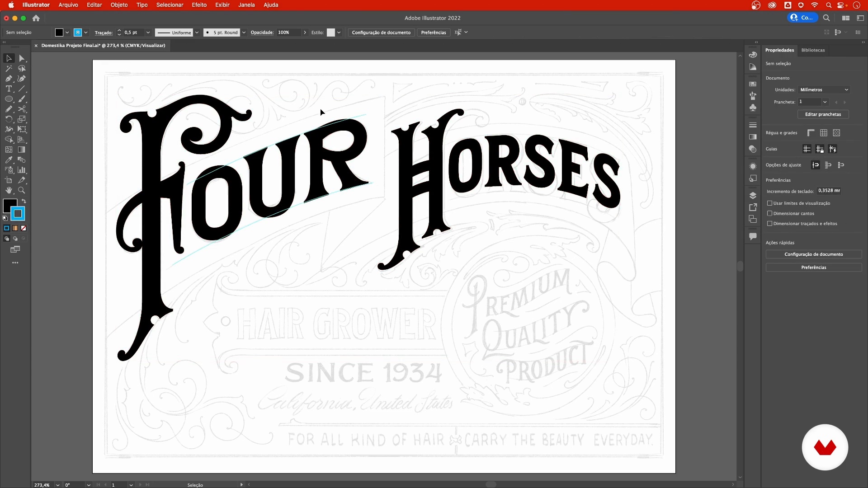Select the Mesh tool
This screenshot has width=868, height=488.
pos(9,150)
